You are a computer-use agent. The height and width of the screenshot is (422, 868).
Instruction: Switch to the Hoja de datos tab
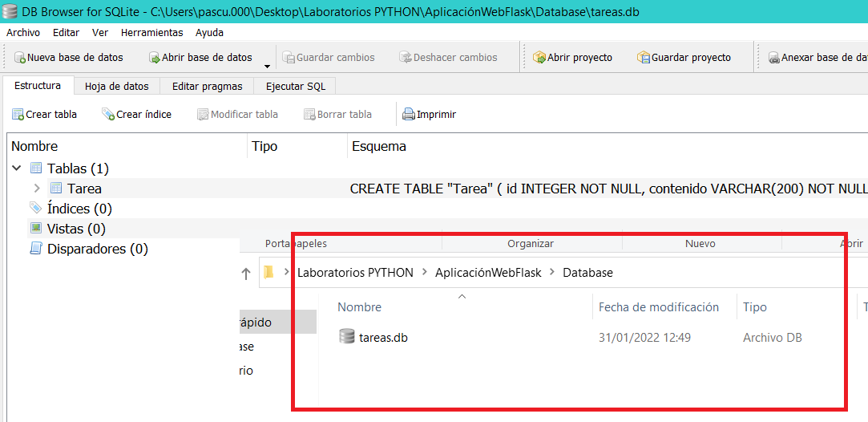[117, 87]
